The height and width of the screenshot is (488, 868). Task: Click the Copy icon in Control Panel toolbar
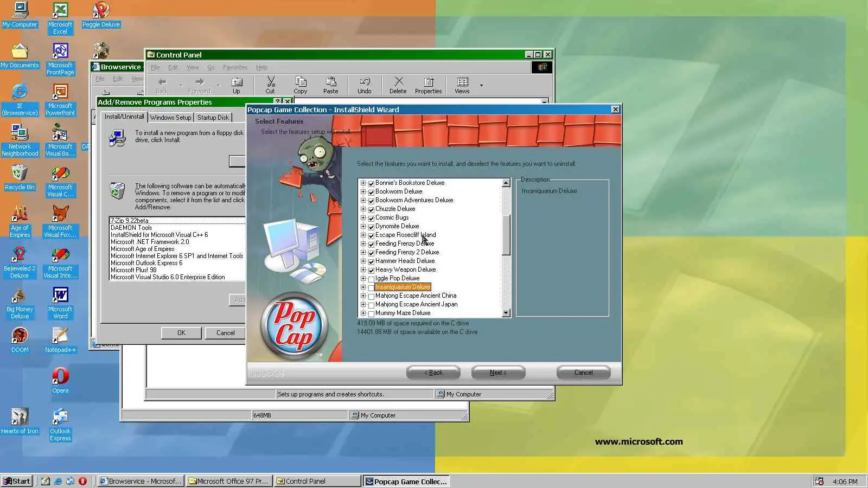(301, 85)
